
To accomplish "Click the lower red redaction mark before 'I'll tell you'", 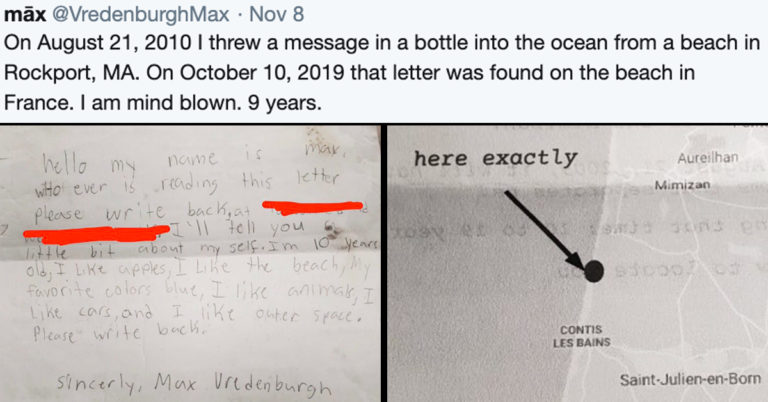I will (x=96, y=233).
